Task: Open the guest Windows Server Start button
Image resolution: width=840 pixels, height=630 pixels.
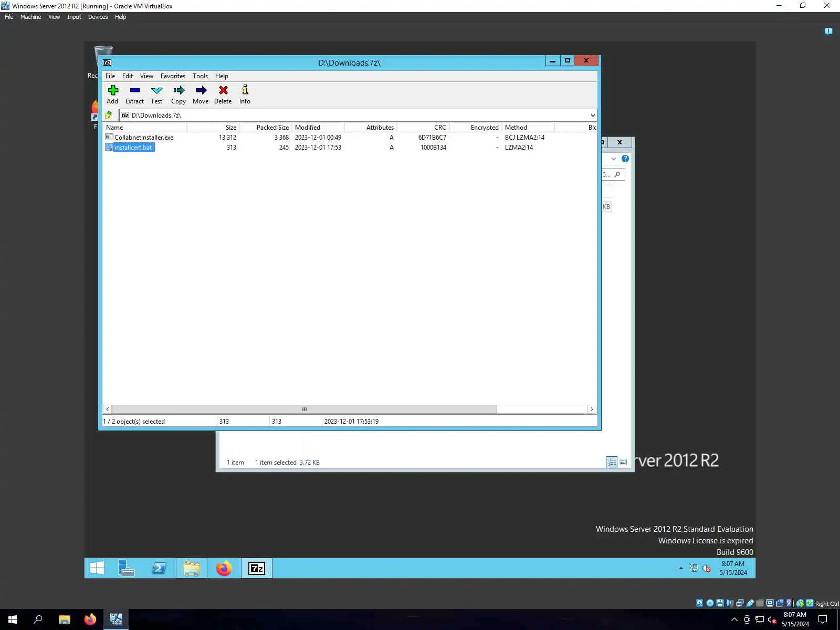Action: point(97,568)
